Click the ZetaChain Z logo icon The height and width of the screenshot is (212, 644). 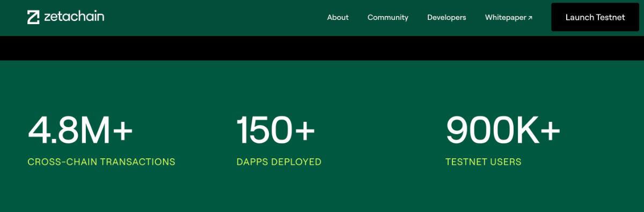coord(34,17)
